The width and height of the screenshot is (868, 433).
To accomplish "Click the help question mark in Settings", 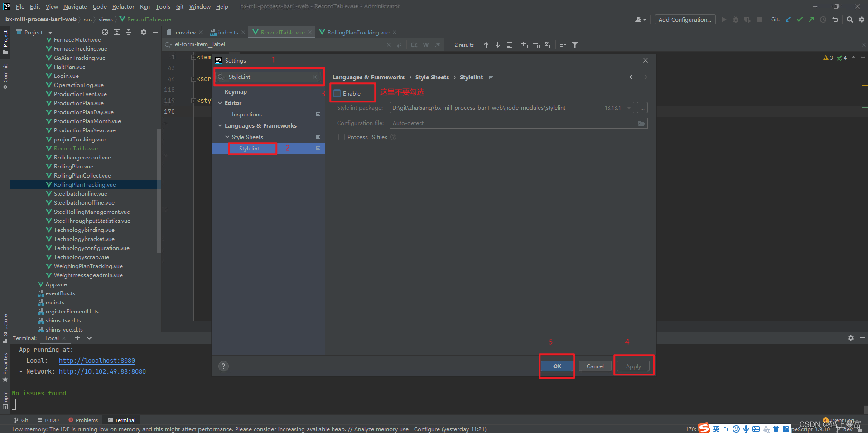I will click(223, 366).
